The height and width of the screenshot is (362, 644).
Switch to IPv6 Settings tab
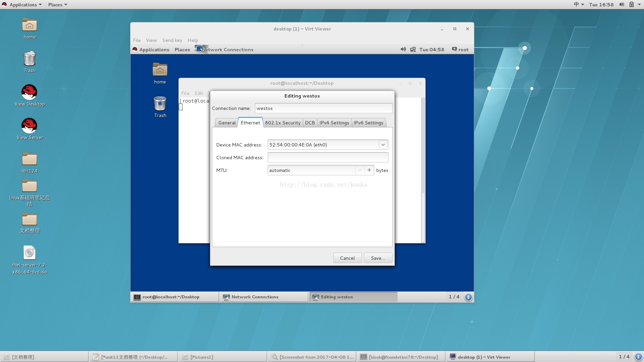tap(368, 123)
